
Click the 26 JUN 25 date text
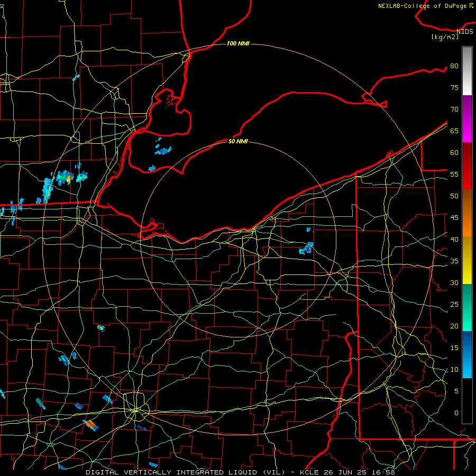pos(344,472)
